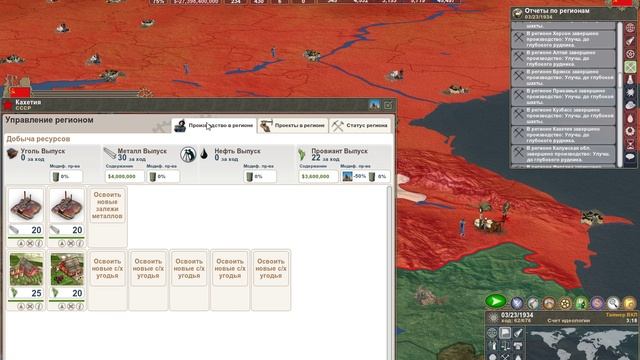This screenshot has width=640, height=360.
Task: Click the world minimap
Action: [x=582, y=344]
